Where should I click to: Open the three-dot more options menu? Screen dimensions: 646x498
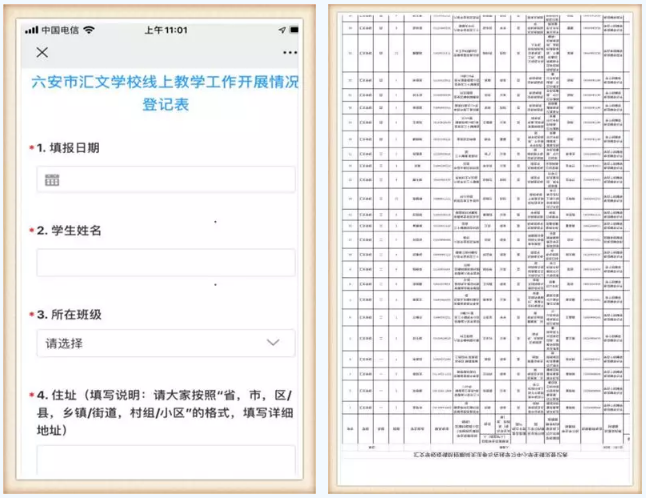[x=290, y=53]
